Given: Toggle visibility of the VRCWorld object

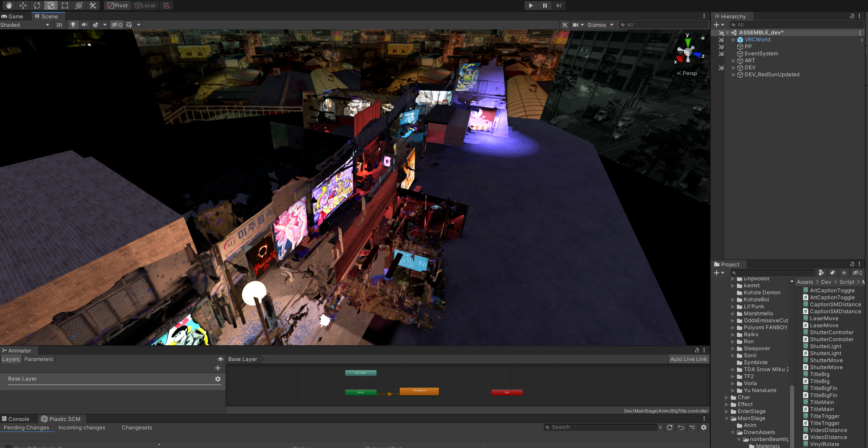Looking at the screenshot, I should point(721,40).
